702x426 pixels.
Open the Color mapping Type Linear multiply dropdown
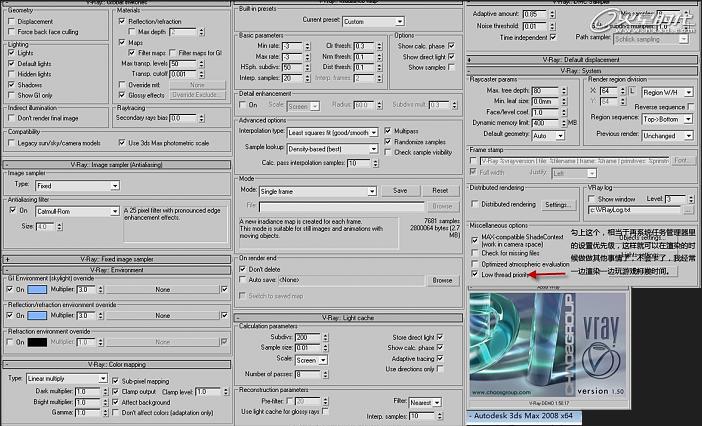coord(67,379)
